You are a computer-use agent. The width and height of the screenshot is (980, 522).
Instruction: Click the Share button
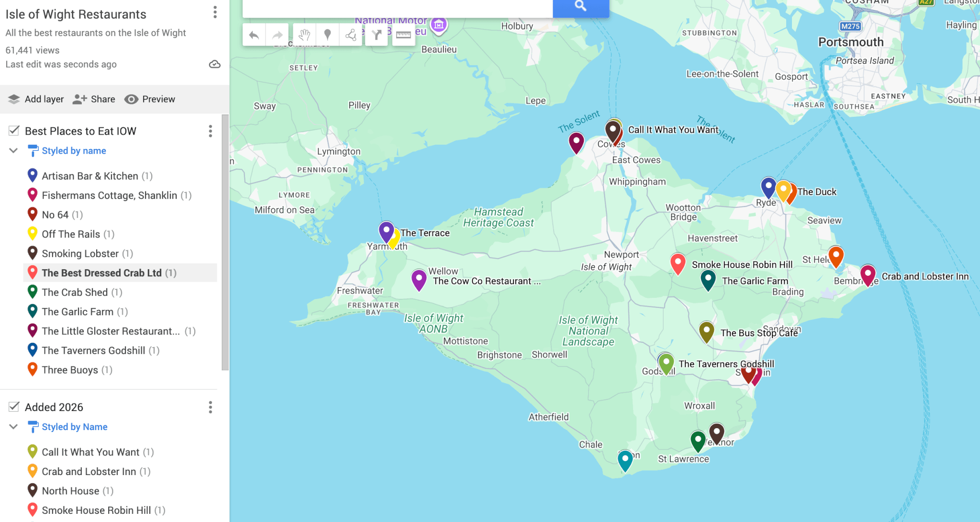point(94,99)
